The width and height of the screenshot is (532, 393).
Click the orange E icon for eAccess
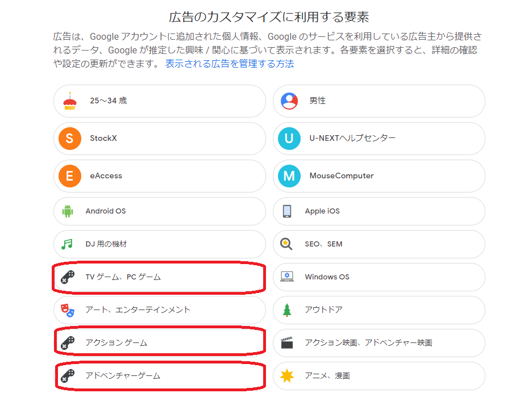coord(69,176)
